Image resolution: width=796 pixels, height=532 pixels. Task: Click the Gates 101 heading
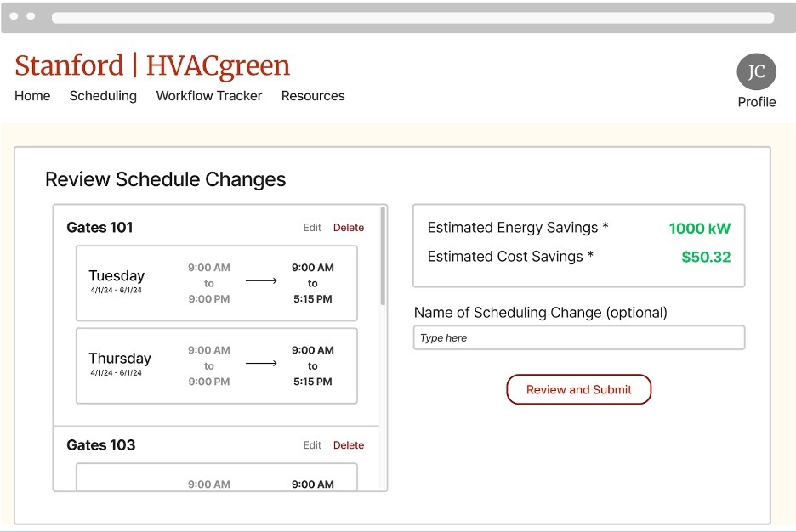tap(100, 227)
